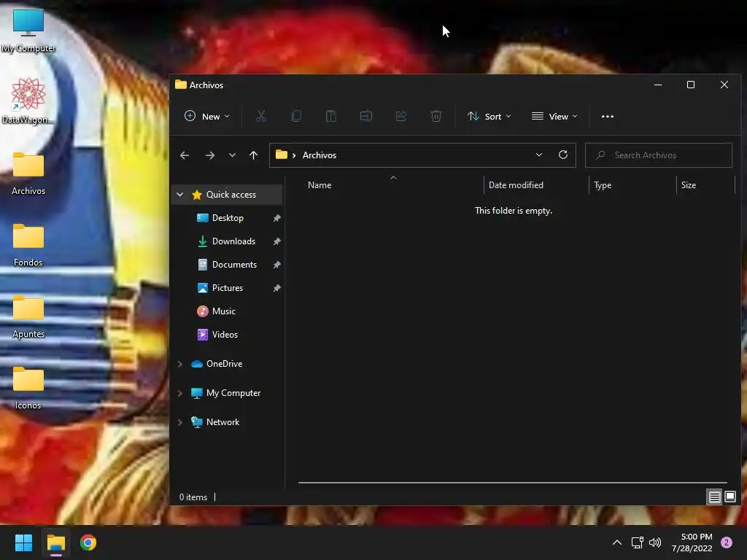This screenshot has width=747, height=560.
Task: Select Apuntes folder on desktop
Action: pyautogui.click(x=28, y=316)
